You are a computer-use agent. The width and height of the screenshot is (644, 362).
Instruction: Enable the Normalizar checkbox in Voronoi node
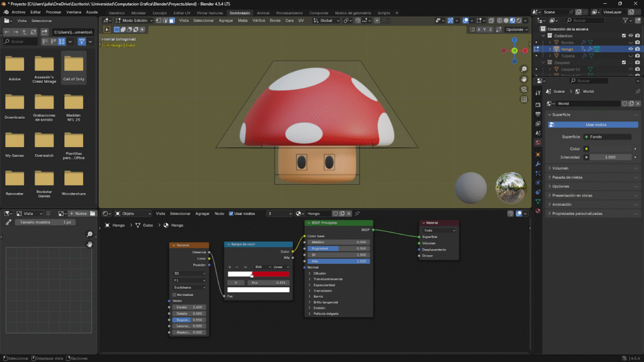point(174,294)
